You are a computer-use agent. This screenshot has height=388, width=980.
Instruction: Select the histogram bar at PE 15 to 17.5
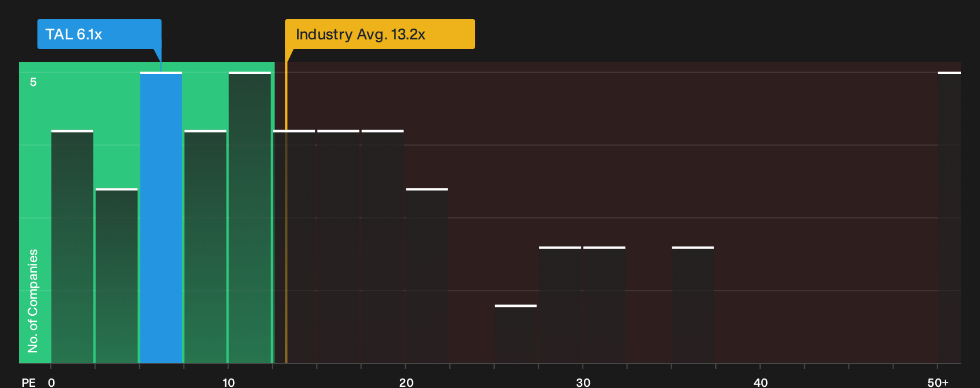point(338,247)
